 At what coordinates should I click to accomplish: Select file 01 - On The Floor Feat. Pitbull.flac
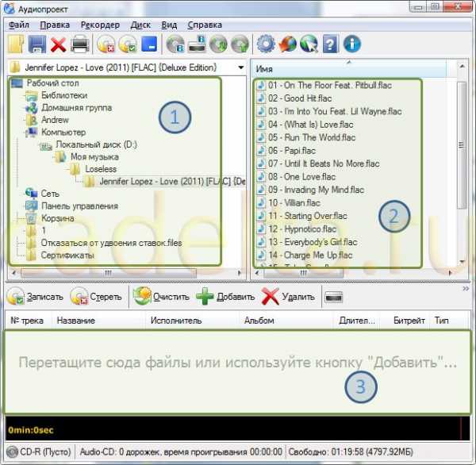point(330,86)
